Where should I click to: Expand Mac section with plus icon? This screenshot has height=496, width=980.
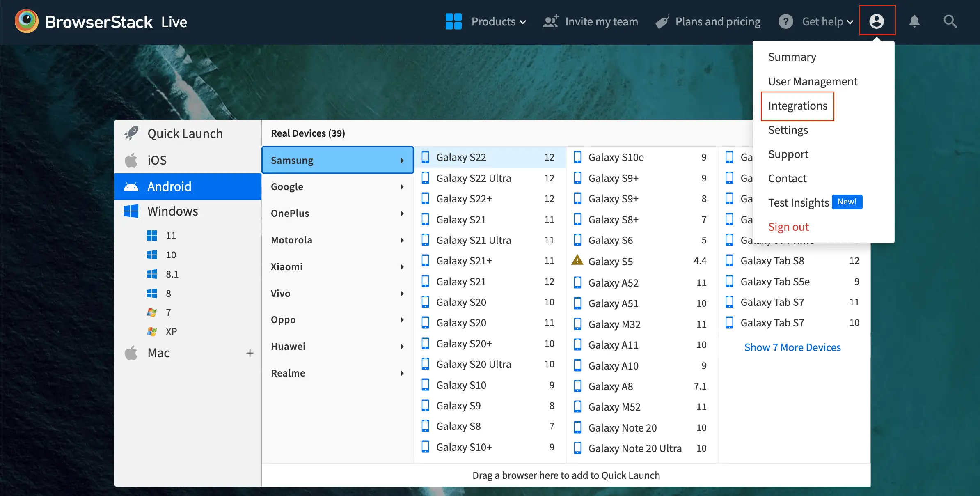click(x=250, y=353)
